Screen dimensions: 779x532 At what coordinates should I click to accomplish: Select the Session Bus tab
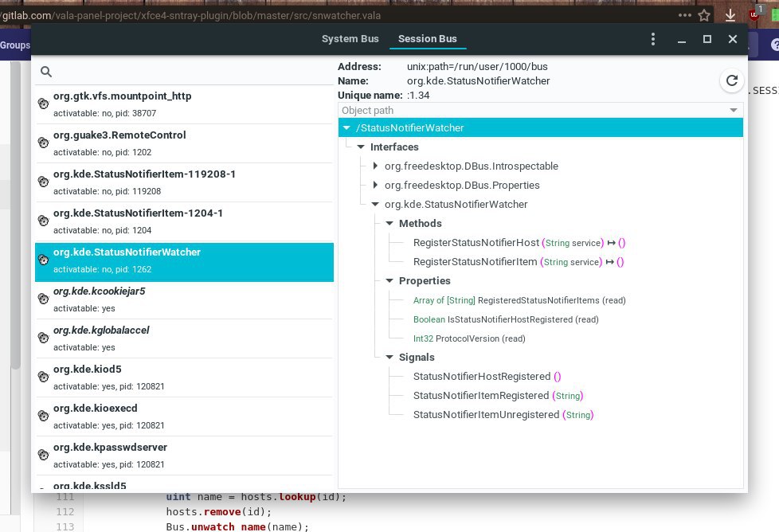[x=427, y=39]
